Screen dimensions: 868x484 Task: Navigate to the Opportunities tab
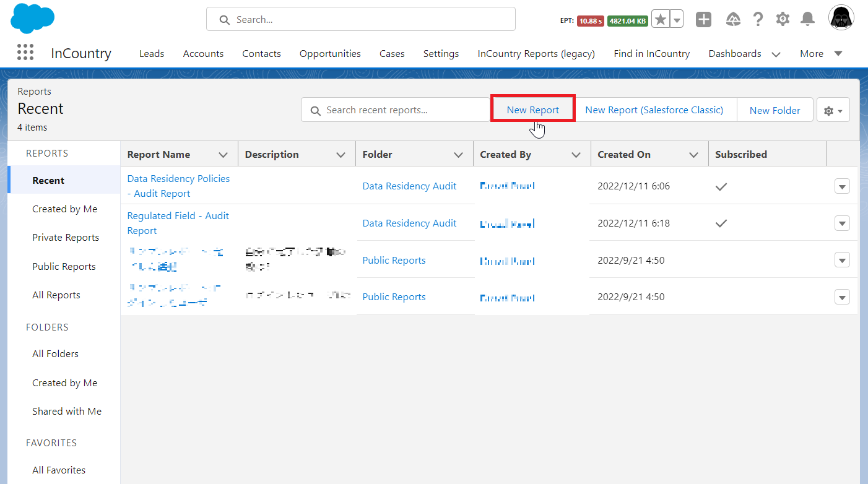pyautogui.click(x=330, y=54)
